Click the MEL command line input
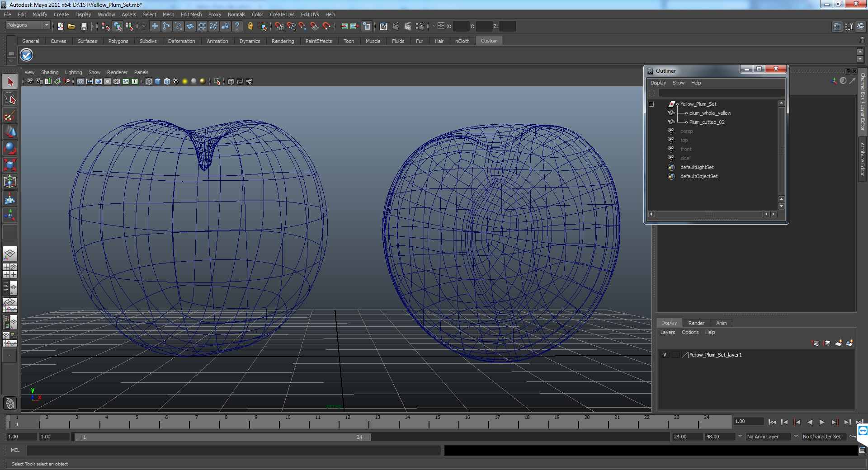The image size is (868, 470). pyautogui.click(x=234, y=450)
